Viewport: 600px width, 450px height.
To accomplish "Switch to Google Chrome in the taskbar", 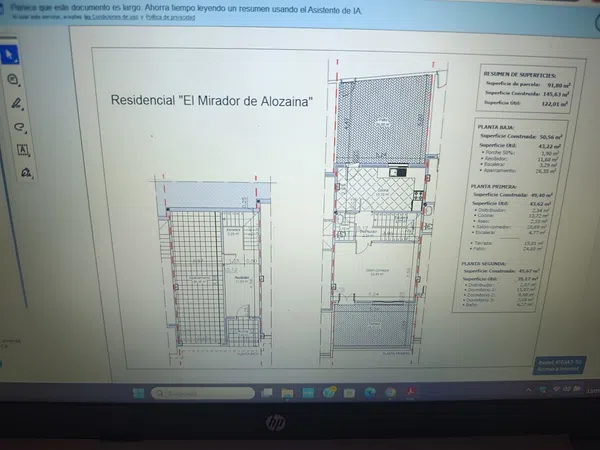I will tap(390, 392).
